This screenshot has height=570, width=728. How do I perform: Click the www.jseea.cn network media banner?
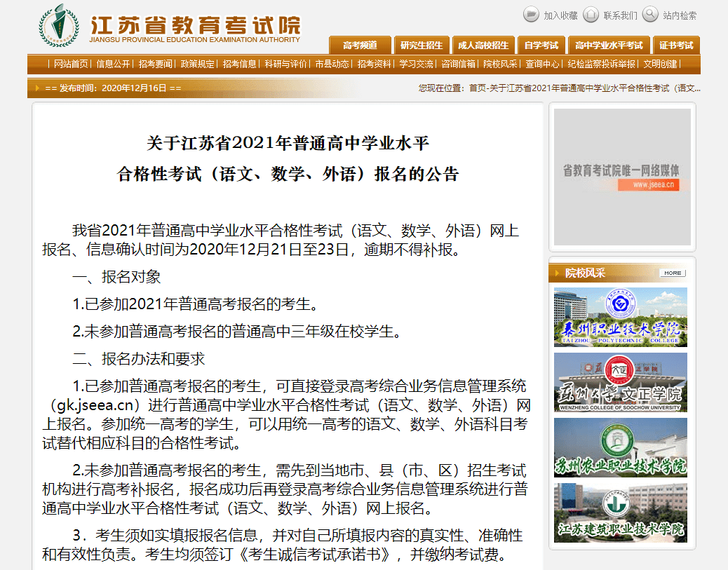621,177
